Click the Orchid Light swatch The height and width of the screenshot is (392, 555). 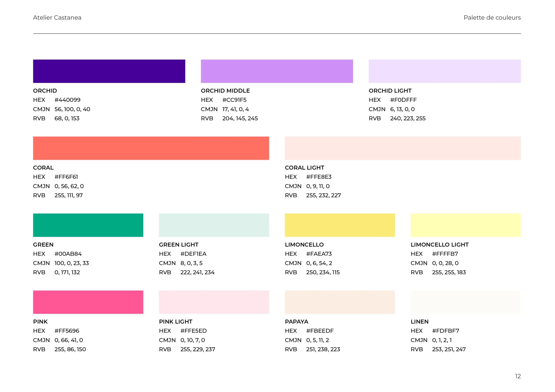[444, 71]
